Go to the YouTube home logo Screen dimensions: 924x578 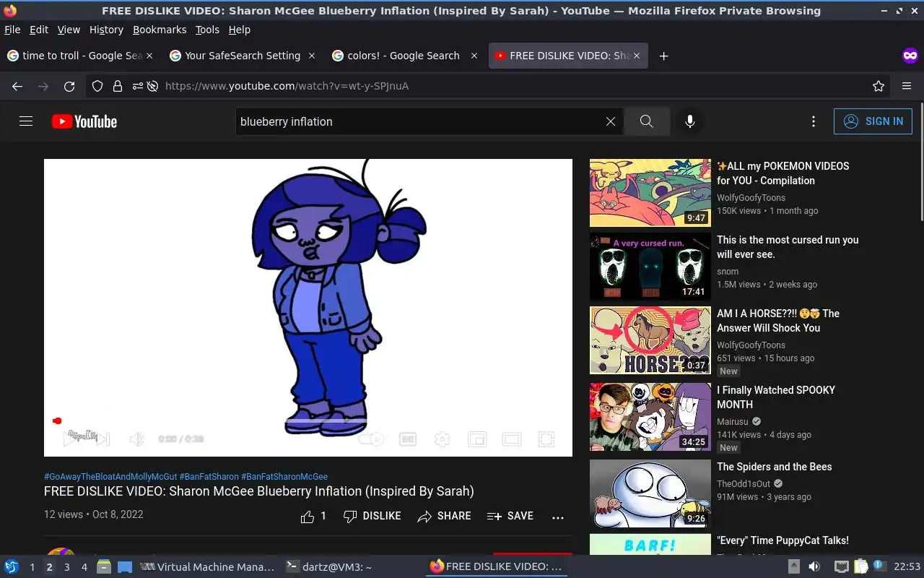point(84,121)
